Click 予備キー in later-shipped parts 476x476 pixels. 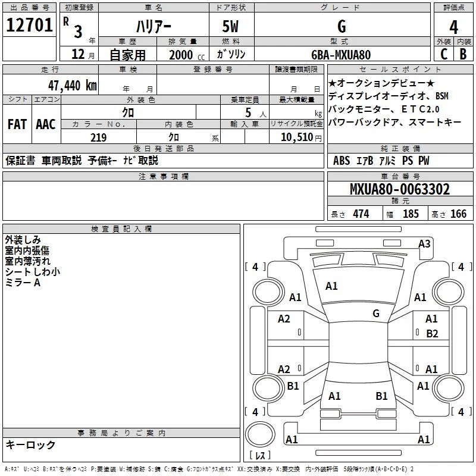pyautogui.click(x=102, y=161)
